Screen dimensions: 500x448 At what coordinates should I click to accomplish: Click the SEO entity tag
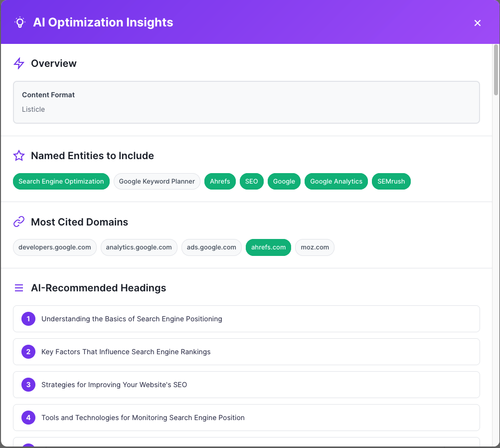tap(252, 181)
